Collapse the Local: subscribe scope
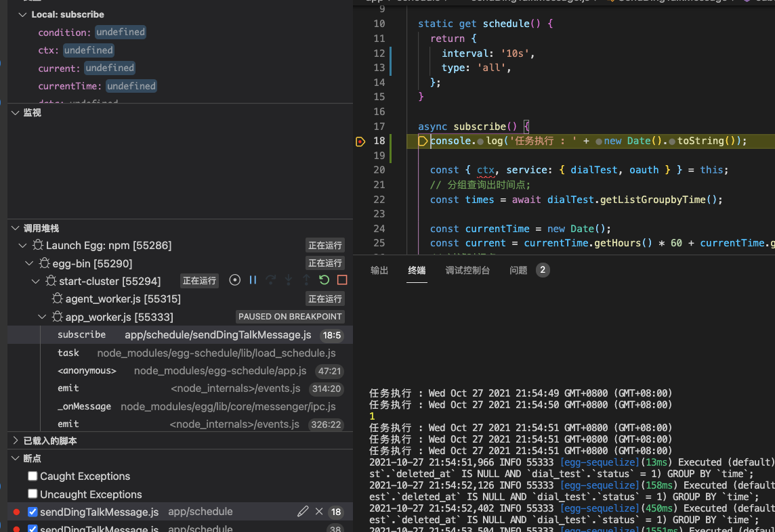Screen dimensions: 775x532 [22, 14]
